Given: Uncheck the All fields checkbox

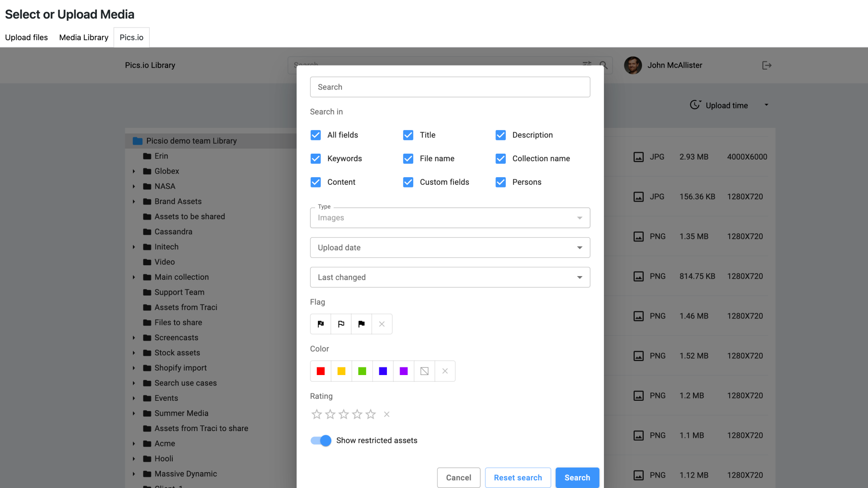Looking at the screenshot, I should [x=316, y=135].
